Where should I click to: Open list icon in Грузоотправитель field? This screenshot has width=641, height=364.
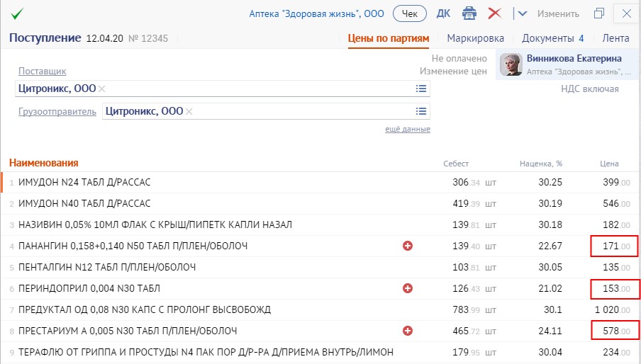point(421,111)
